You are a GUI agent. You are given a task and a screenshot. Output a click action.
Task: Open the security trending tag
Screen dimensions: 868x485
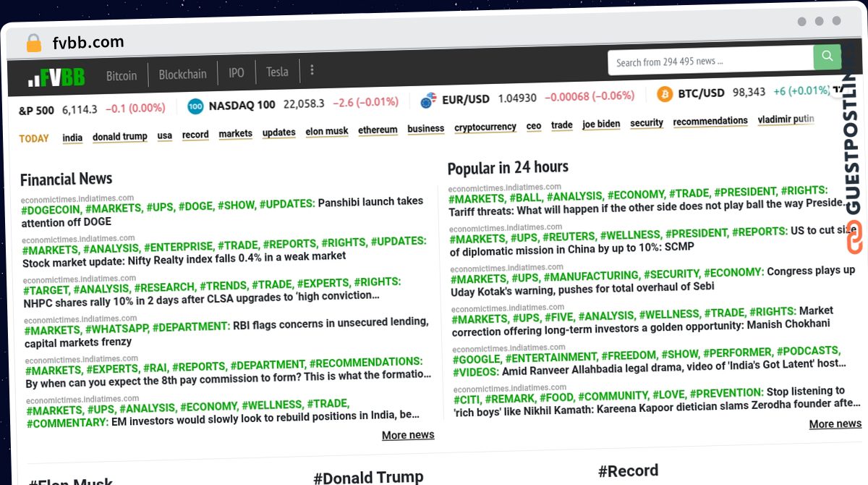click(x=647, y=122)
